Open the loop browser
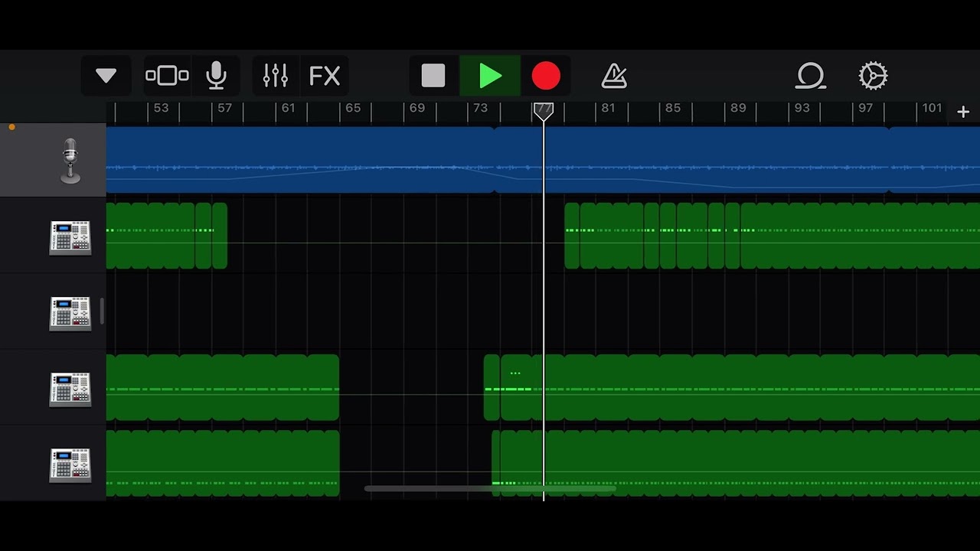Image resolution: width=980 pixels, height=551 pixels. (x=810, y=76)
